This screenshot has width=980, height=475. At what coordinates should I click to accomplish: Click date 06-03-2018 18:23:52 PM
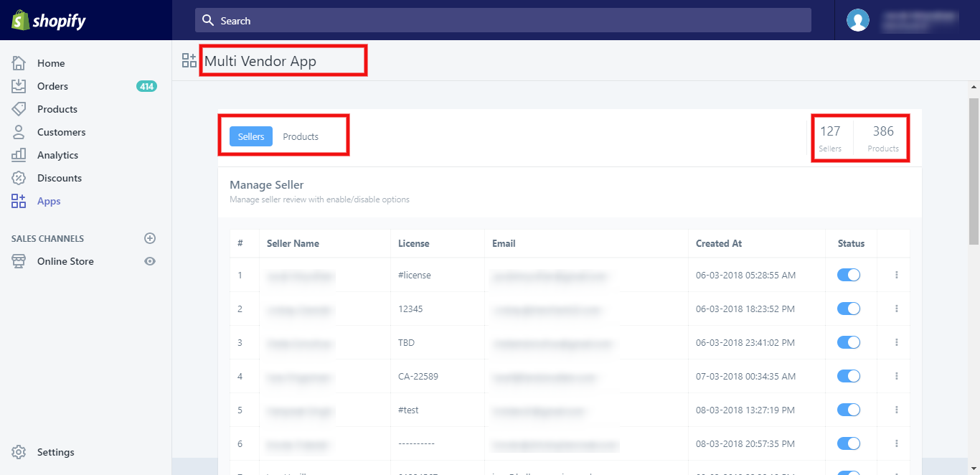[x=745, y=309]
